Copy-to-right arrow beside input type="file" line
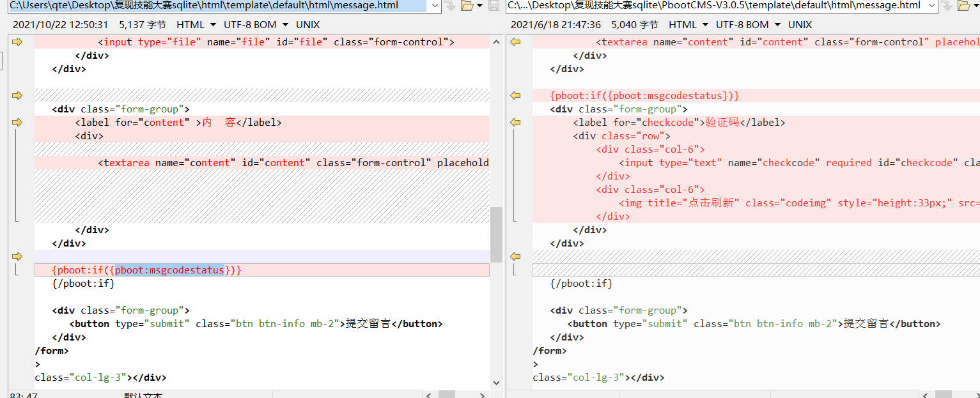 point(17,42)
